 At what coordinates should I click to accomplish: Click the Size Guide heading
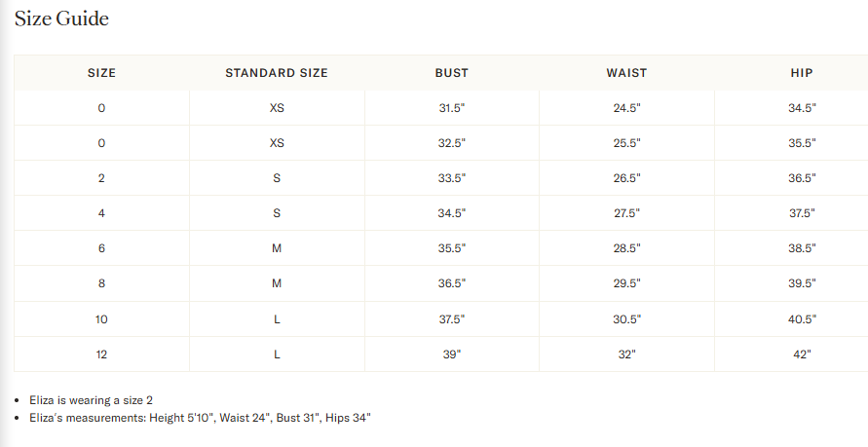[61, 19]
